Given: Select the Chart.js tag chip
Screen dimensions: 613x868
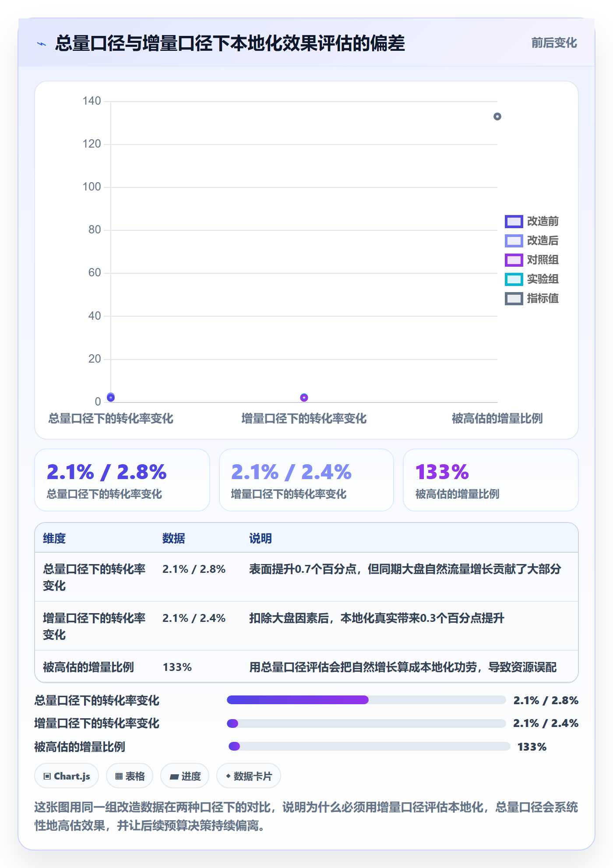Looking at the screenshot, I should [x=67, y=776].
